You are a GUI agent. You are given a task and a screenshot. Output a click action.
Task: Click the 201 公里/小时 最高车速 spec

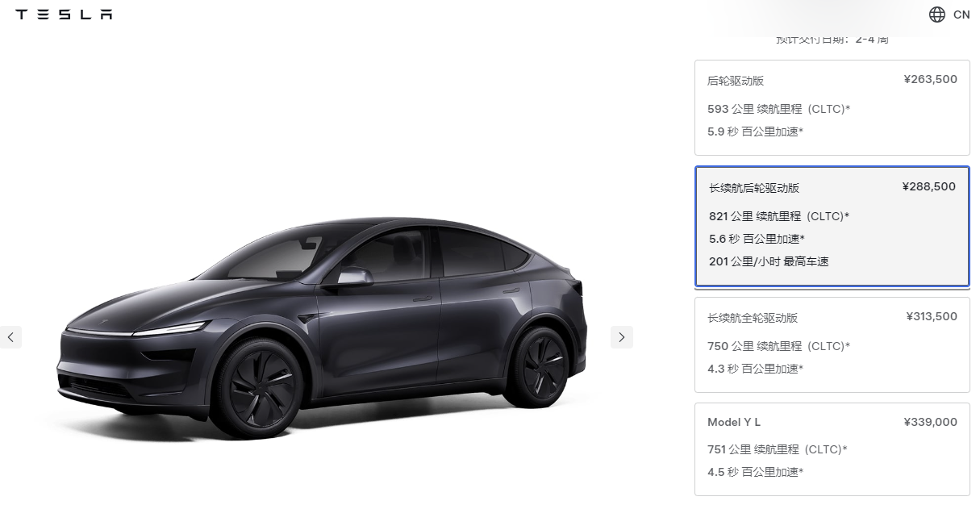[769, 261]
